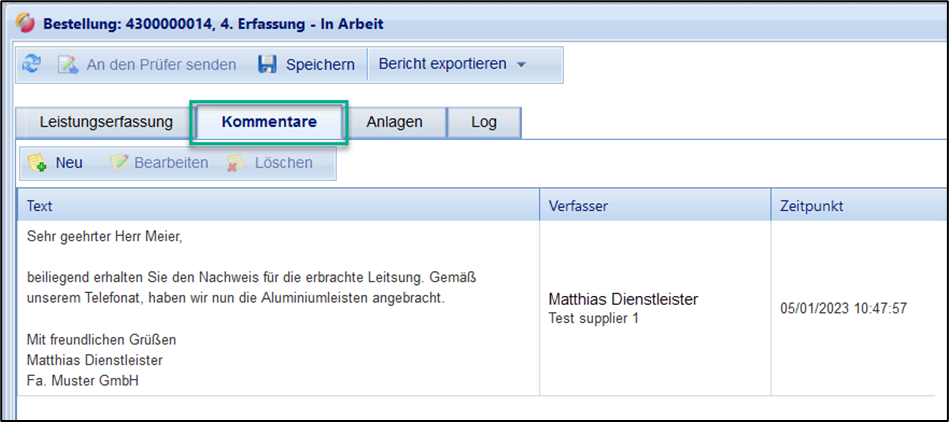
Task: Click the Löschen delete icon
Action: [236, 162]
